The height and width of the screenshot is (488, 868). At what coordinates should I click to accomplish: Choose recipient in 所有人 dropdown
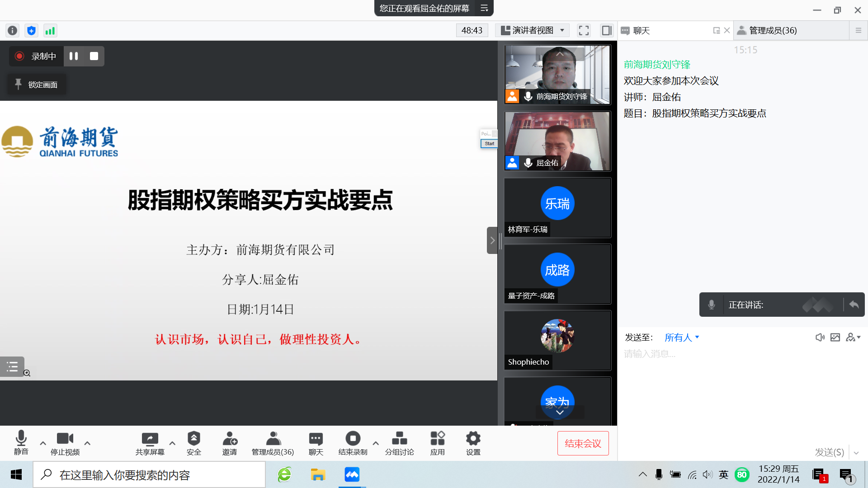pyautogui.click(x=682, y=337)
